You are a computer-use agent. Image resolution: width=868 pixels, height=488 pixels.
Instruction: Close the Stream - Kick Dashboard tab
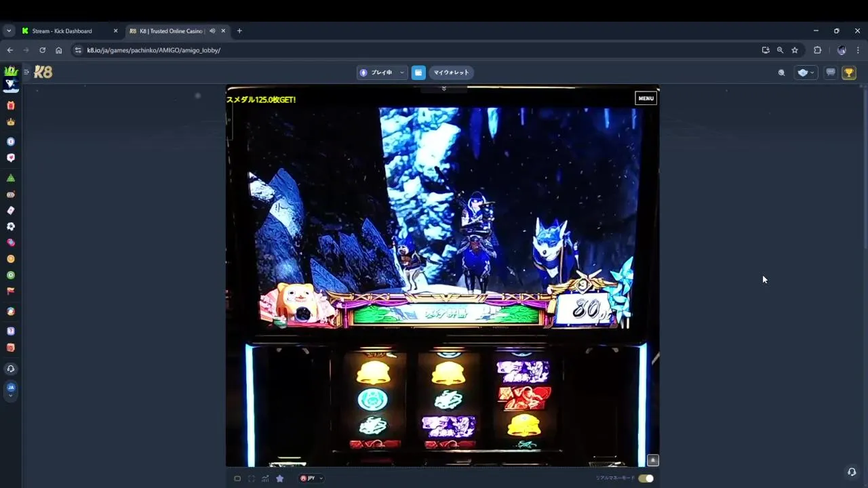115,31
